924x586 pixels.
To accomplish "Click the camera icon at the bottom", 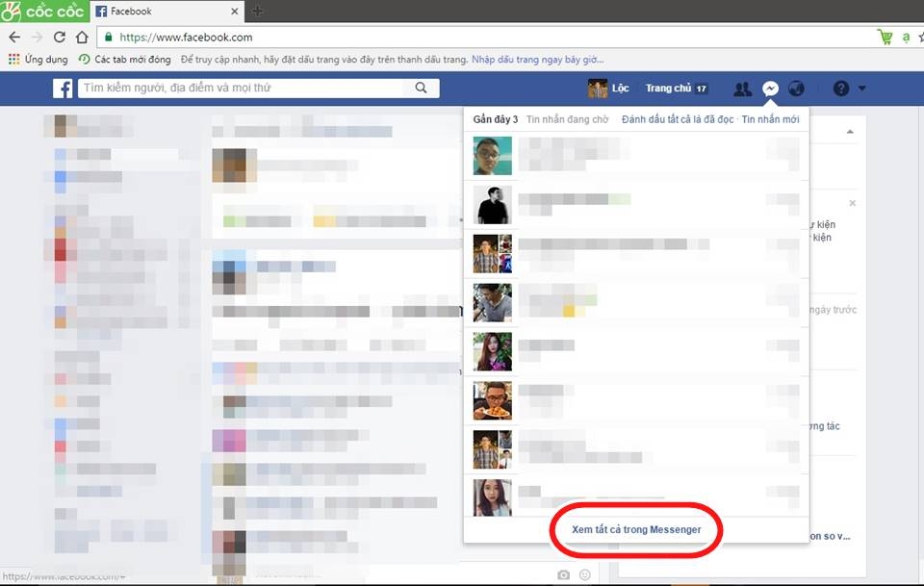I will [x=564, y=574].
